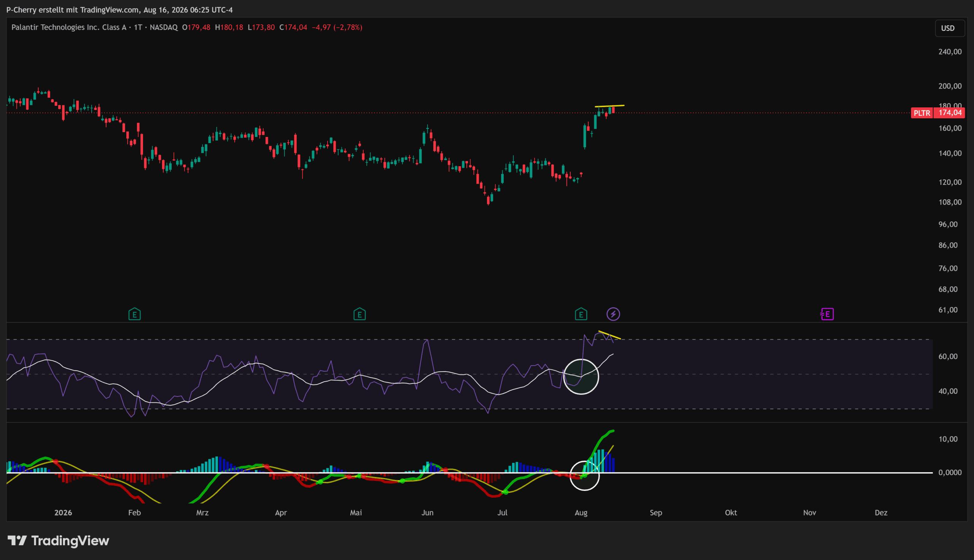Click the Nov label on time axis
Viewport: 974px width, 560px height.
click(x=810, y=512)
